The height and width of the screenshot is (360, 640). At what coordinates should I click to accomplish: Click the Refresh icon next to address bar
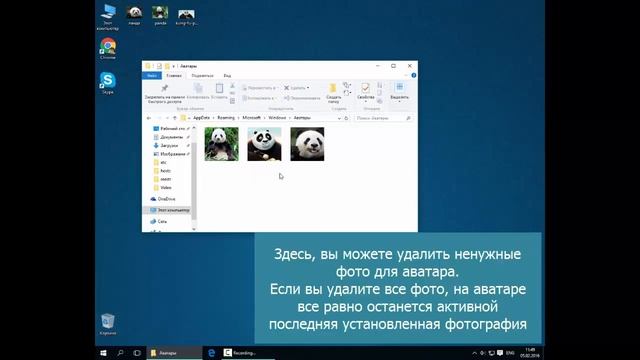point(346,118)
